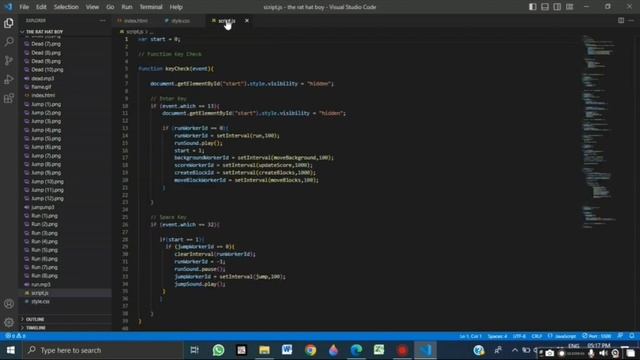Open the Help menu

click(x=176, y=7)
